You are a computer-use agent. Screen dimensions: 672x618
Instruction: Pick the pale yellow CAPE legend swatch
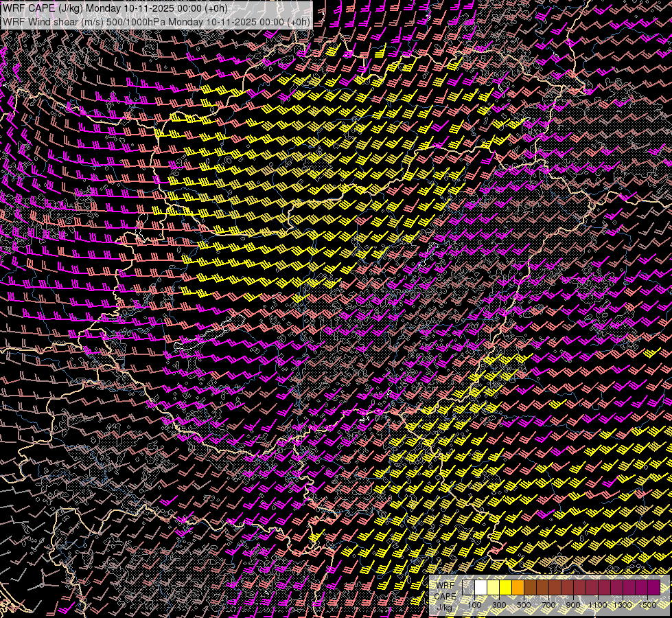point(493,587)
